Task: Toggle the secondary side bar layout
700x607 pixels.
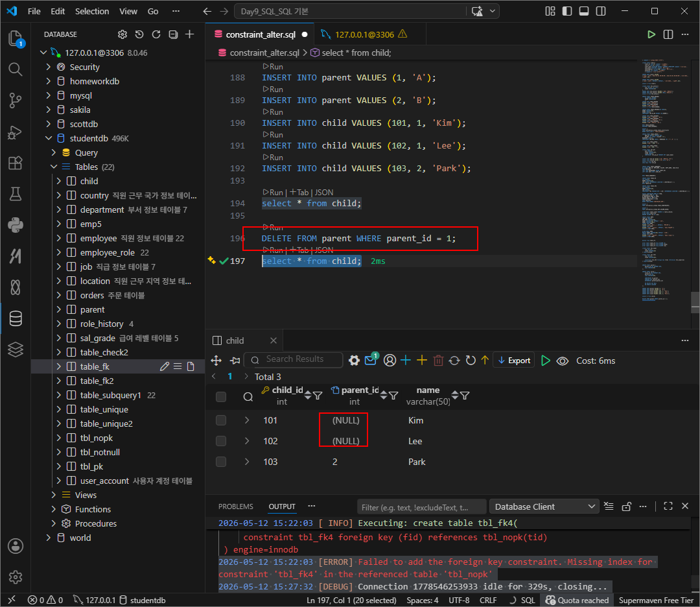Action: [x=601, y=11]
